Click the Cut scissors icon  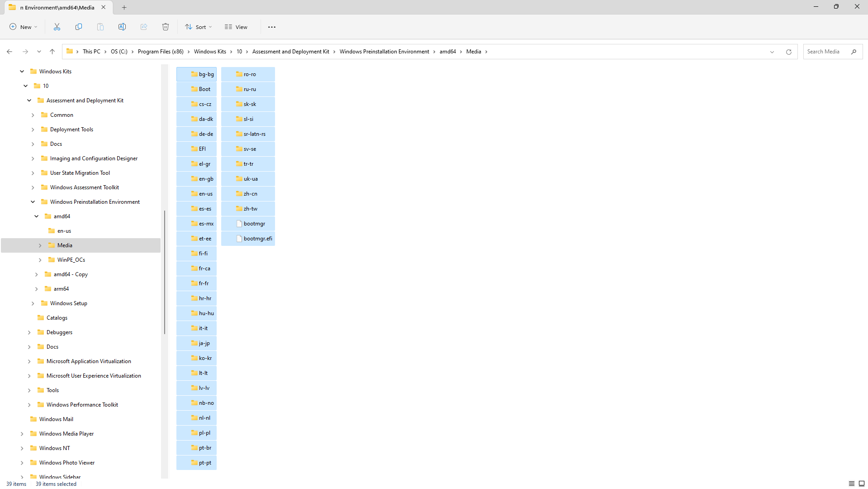57,27
